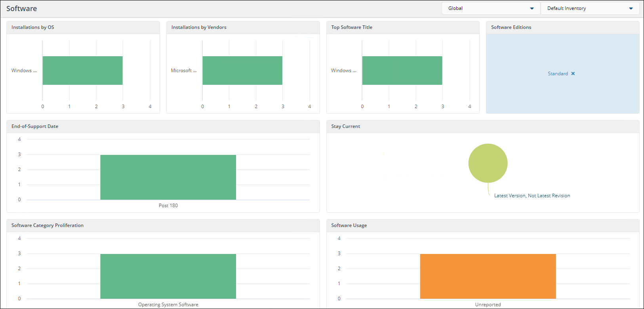Click the orange Unreported usage bar

point(488,276)
